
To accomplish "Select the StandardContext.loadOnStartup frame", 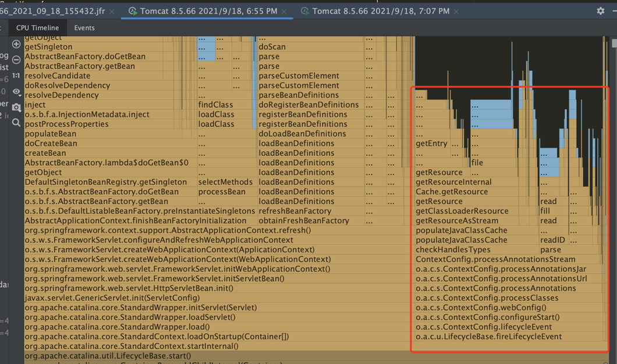I will click(157, 337).
